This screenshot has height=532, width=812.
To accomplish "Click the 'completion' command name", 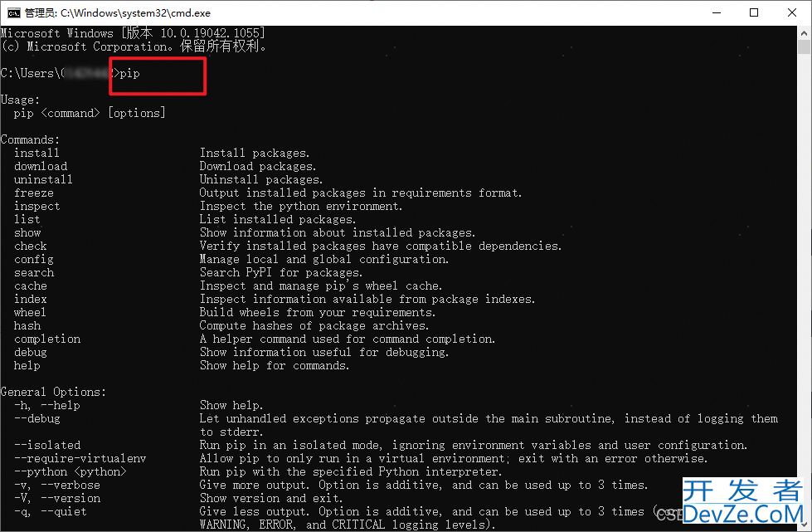I will (47, 339).
